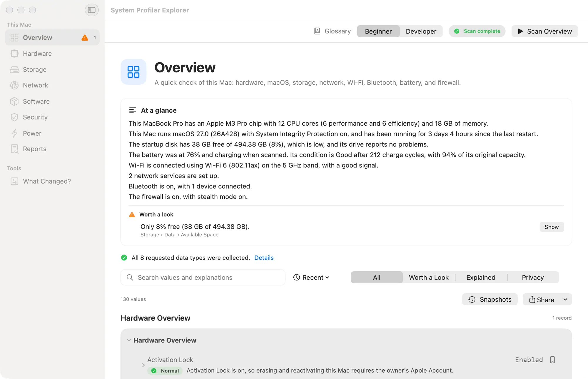The image size is (588, 379).
Task: Show the low storage finding
Action: [552, 227]
